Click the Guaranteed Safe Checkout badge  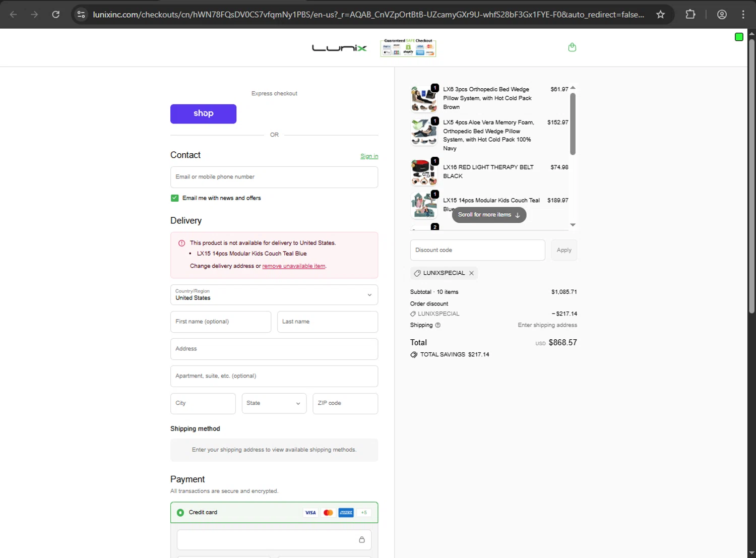408,48
